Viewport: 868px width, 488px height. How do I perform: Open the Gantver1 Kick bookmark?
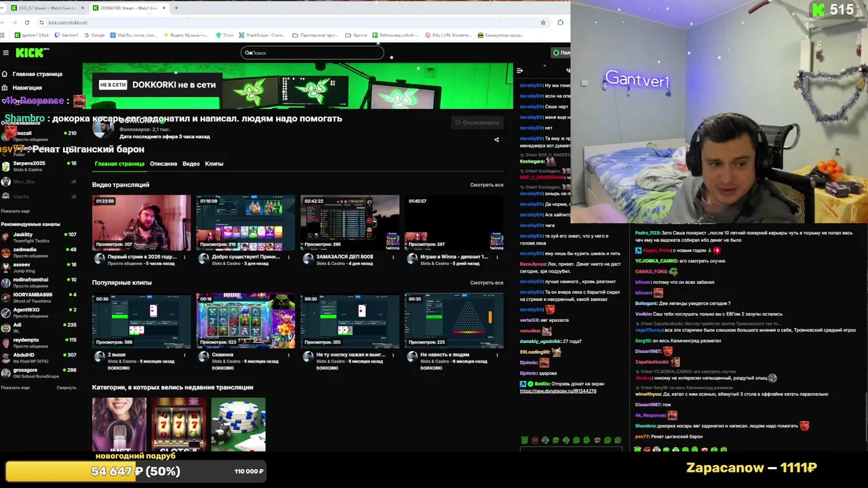(32, 35)
